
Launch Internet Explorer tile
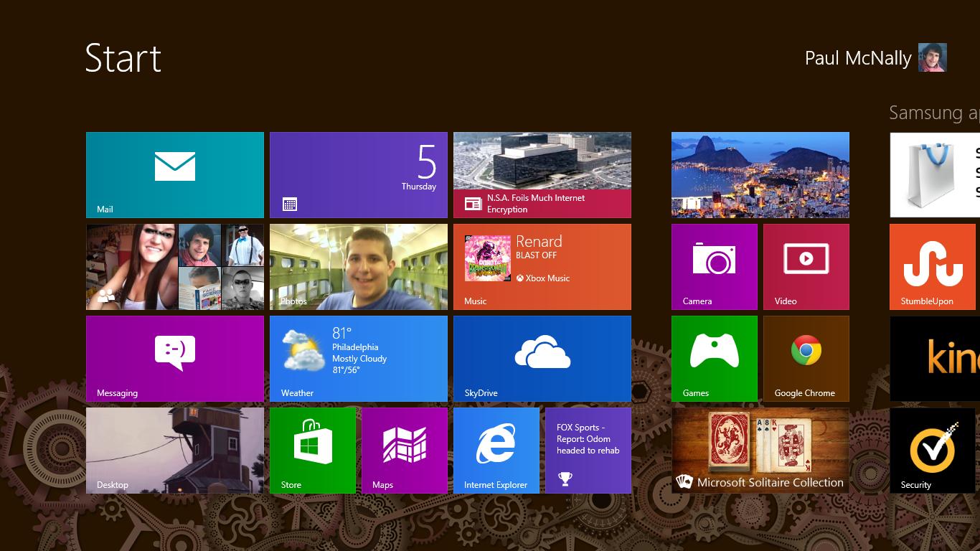pyautogui.click(x=496, y=451)
